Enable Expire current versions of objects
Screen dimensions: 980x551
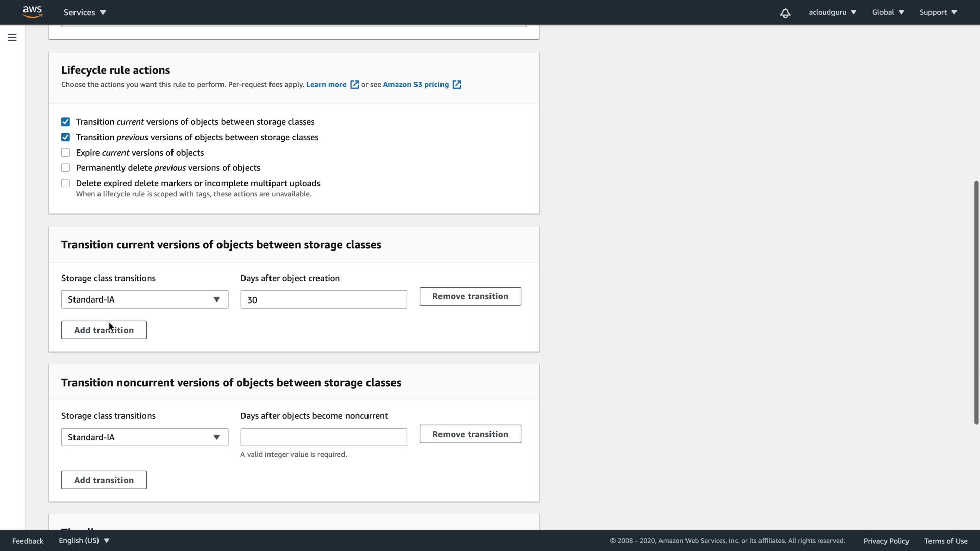pos(65,153)
